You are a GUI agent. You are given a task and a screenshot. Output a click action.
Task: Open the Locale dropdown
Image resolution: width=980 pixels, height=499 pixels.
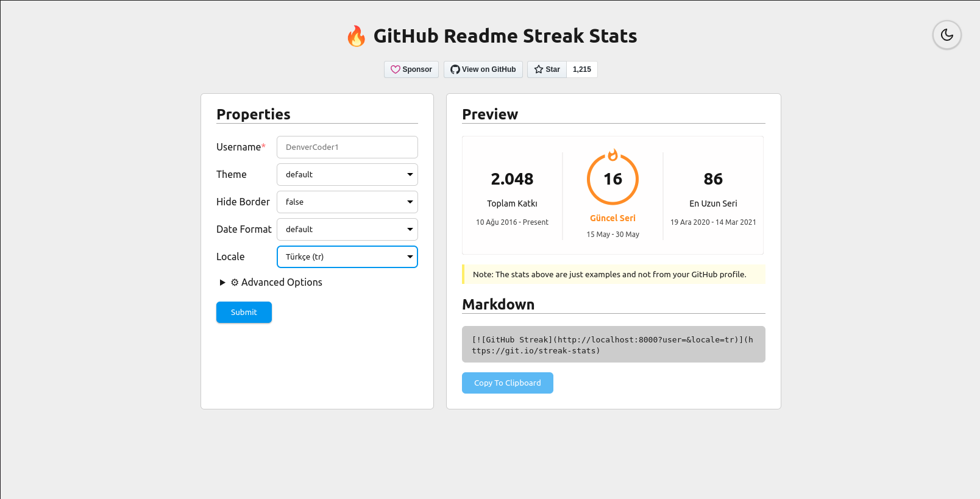coord(347,257)
